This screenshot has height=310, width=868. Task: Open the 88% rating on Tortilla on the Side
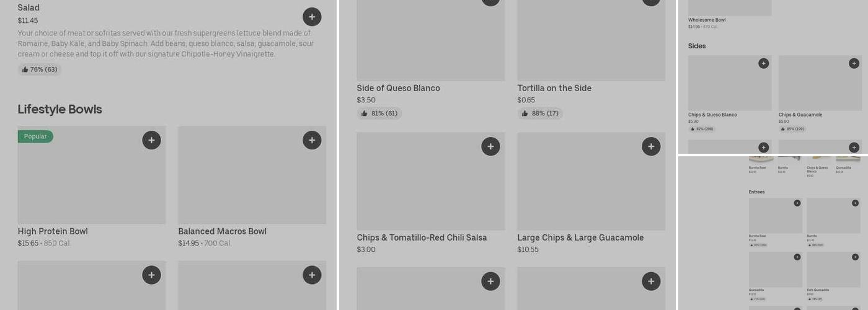540,113
